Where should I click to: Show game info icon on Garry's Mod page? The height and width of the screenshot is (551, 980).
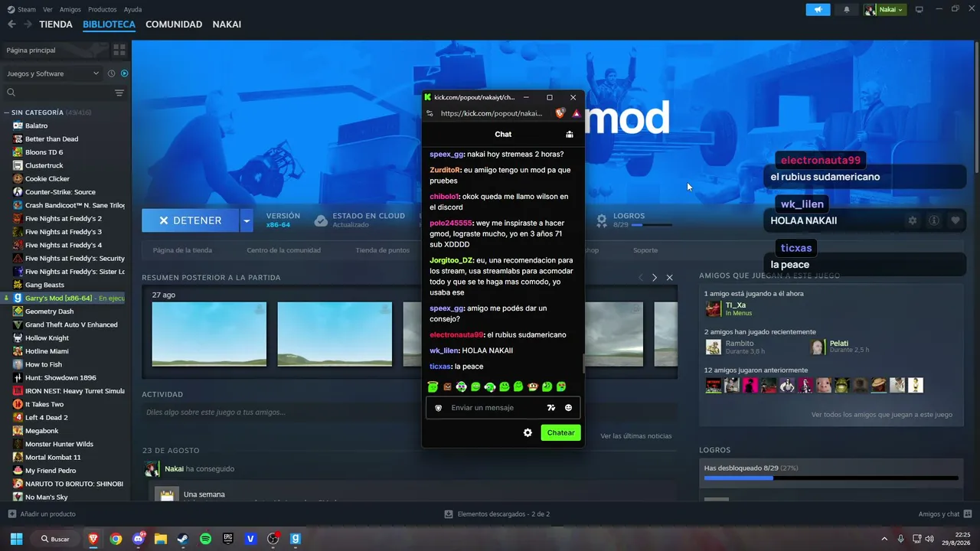tap(934, 220)
